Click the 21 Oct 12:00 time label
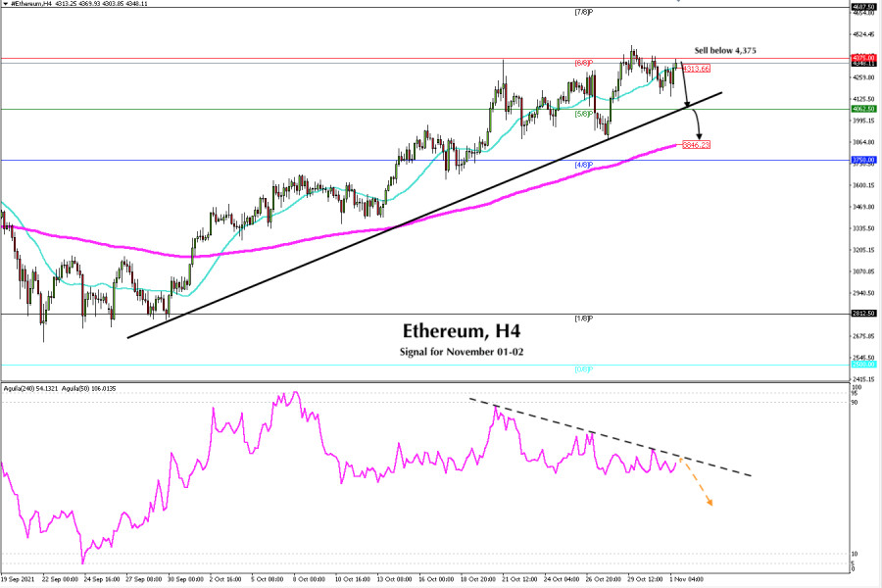 pos(519,579)
